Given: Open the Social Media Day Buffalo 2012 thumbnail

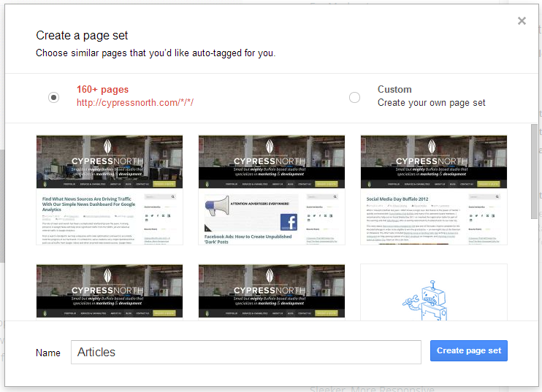Looking at the screenshot, I should [434, 190].
